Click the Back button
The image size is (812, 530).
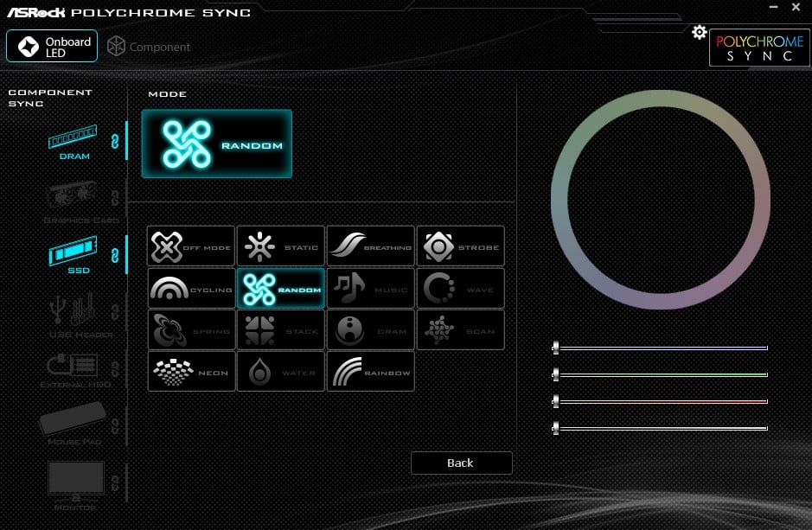(x=462, y=463)
